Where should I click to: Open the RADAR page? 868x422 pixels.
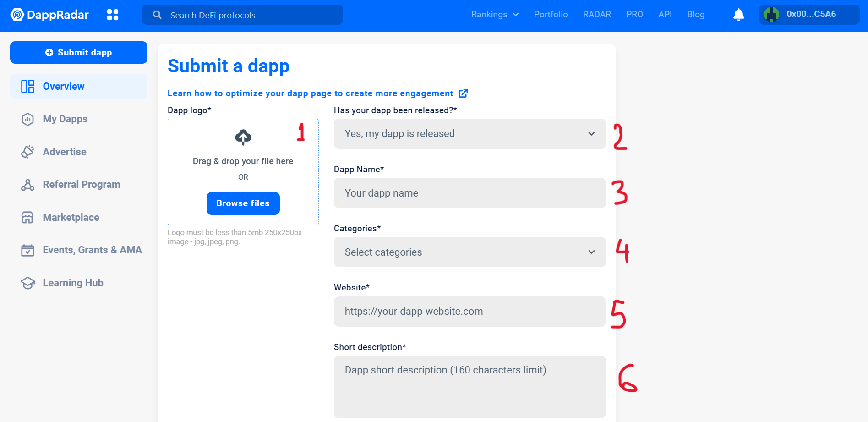coord(597,15)
